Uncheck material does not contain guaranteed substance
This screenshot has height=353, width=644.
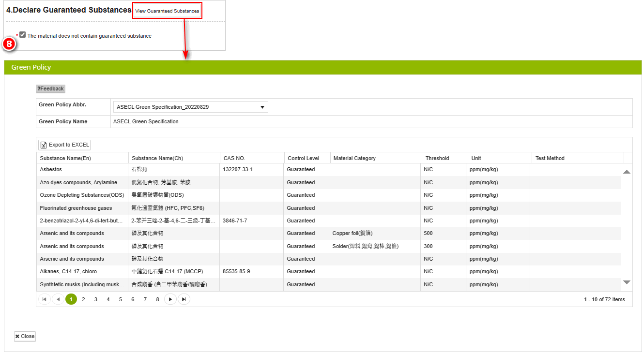(x=23, y=35)
